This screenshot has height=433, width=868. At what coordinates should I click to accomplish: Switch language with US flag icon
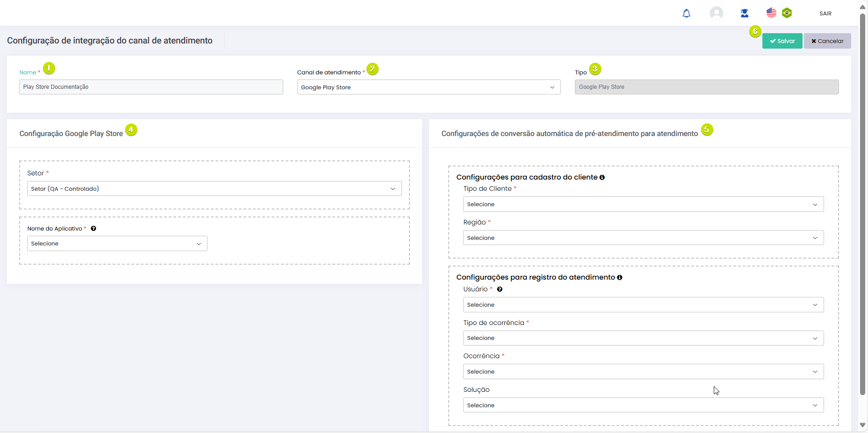point(771,13)
